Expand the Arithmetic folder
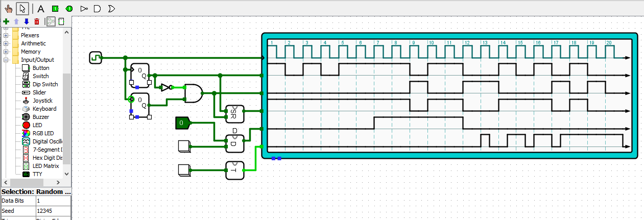This screenshot has width=644, height=220. [6, 43]
